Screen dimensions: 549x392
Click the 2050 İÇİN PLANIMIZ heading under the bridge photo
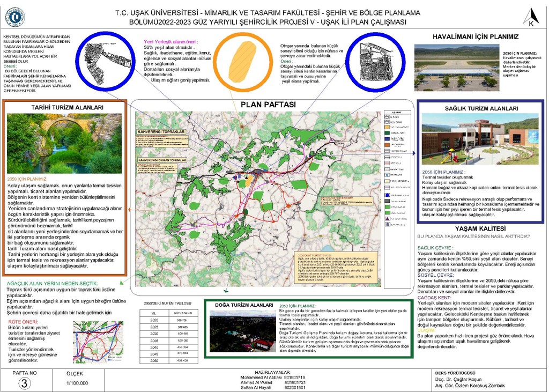[27, 179]
